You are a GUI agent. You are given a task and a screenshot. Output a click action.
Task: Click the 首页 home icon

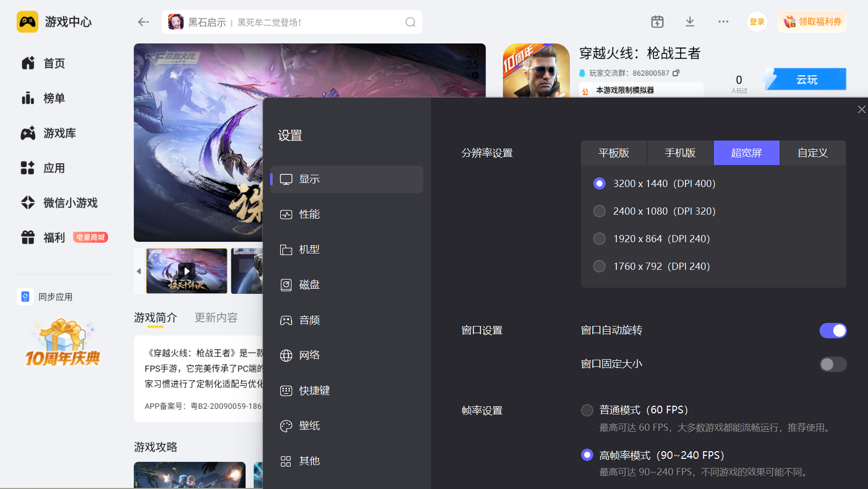pos(28,63)
